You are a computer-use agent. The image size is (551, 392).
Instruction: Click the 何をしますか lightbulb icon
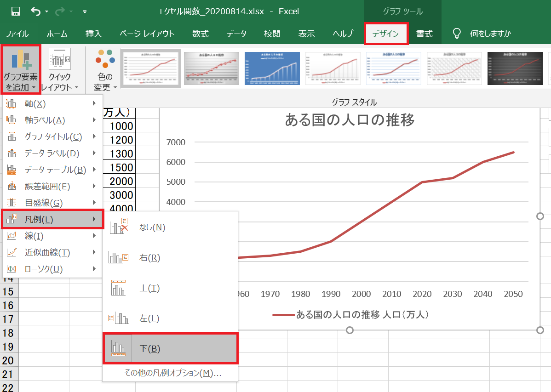[456, 33]
